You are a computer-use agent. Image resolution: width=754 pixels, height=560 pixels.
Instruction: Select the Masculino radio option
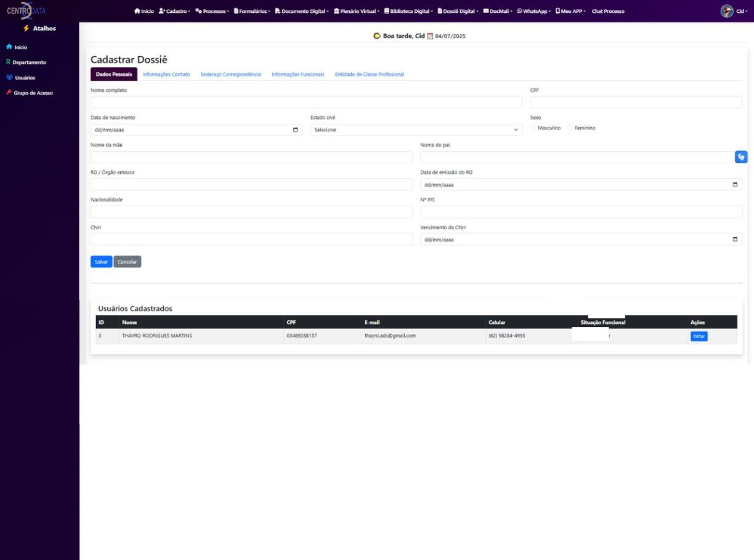(533, 128)
